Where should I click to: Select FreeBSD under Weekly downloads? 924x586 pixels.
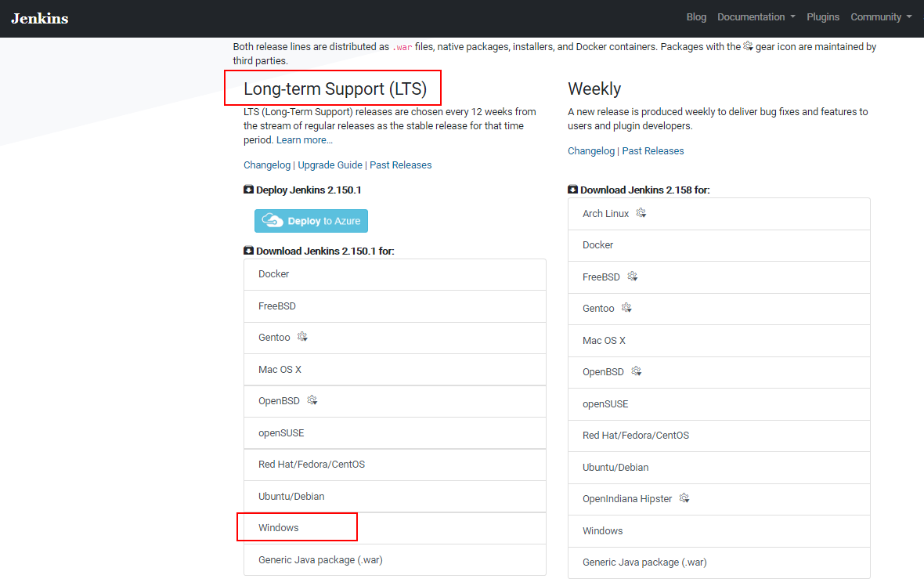point(719,277)
